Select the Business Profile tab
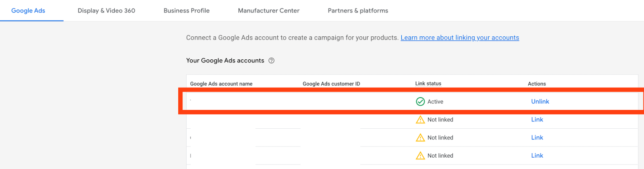This screenshot has width=644, height=169. [x=186, y=10]
